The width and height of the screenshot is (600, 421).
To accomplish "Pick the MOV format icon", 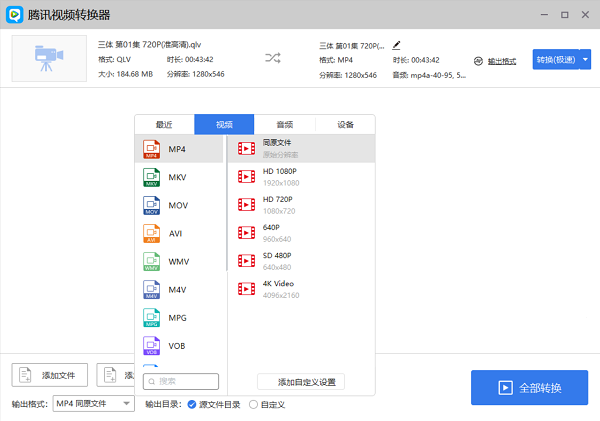I will click(x=151, y=205).
